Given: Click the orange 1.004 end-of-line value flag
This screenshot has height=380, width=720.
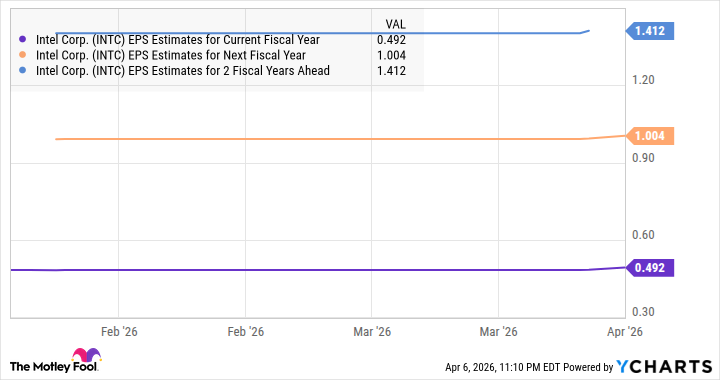Looking at the screenshot, I should [x=650, y=136].
